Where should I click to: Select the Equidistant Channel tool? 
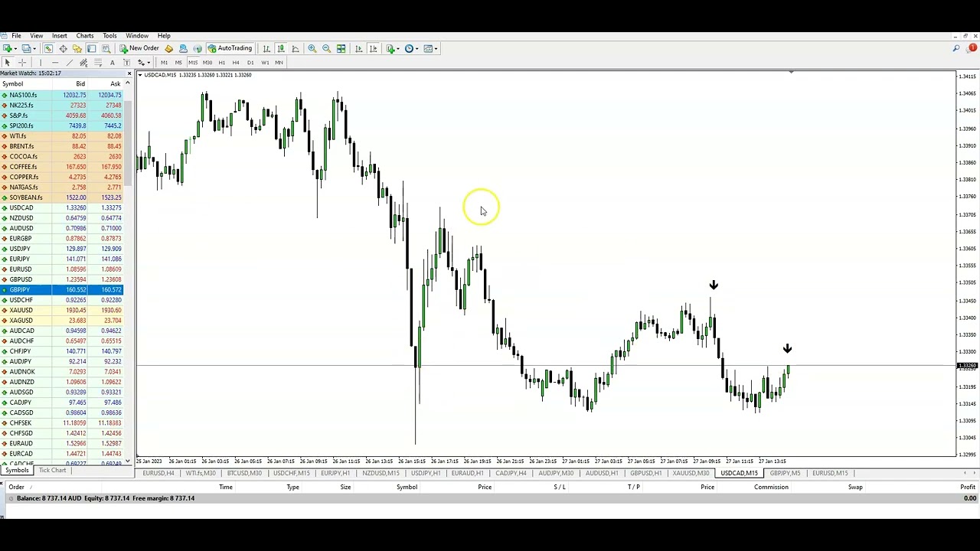pos(83,63)
